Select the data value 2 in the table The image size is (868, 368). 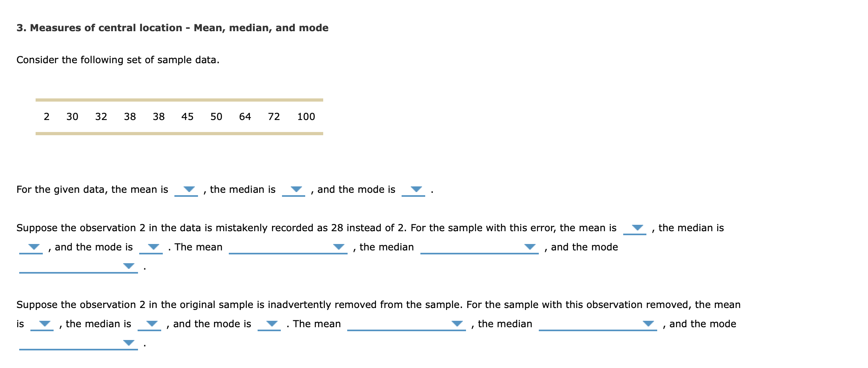click(46, 116)
